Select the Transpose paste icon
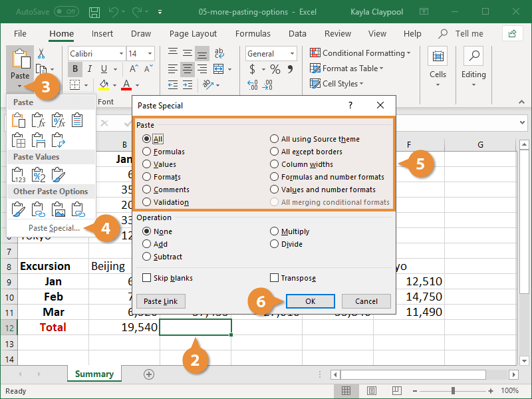Screen dimensions: 532x399 58,140
